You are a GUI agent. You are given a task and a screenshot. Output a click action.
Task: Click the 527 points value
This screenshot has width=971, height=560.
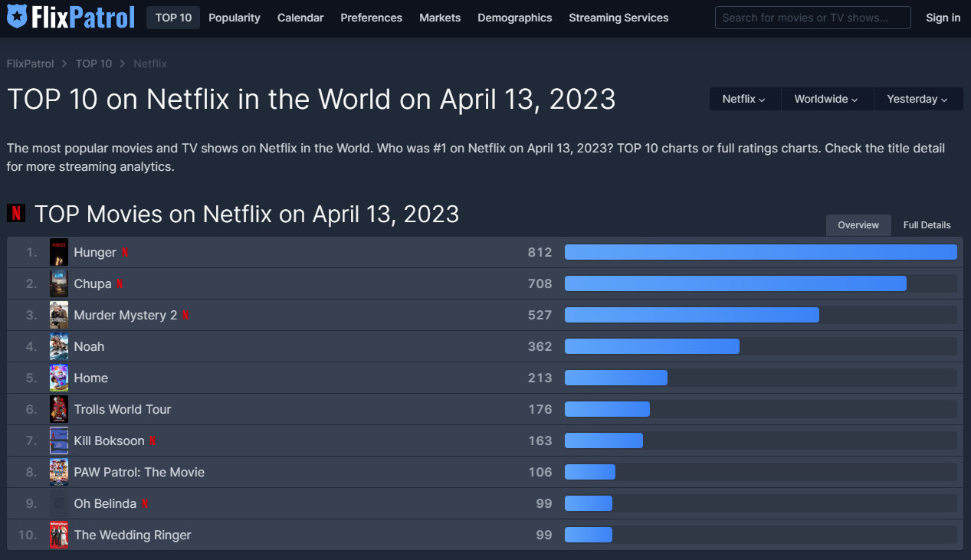pyautogui.click(x=540, y=315)
